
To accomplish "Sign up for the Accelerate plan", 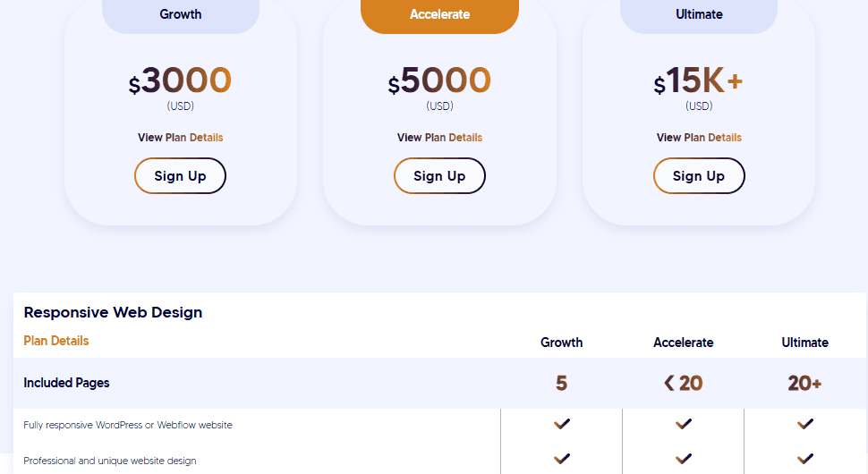I will (x=439, y=176).
